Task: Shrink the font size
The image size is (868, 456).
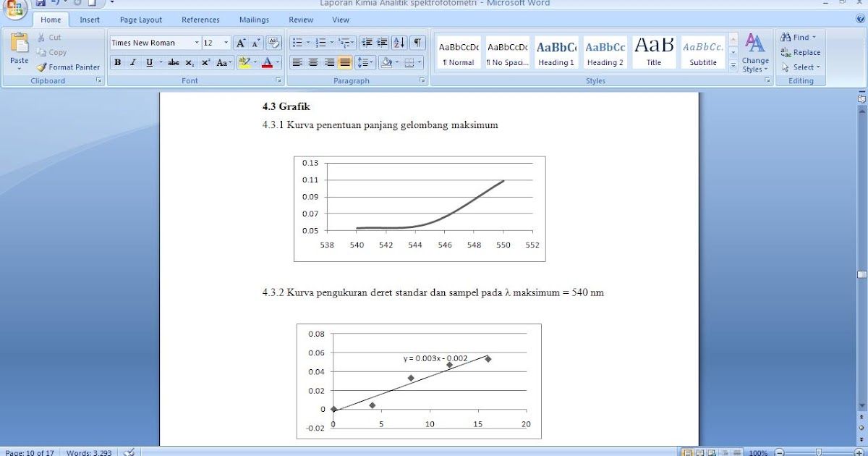Action: coord(255,43)
